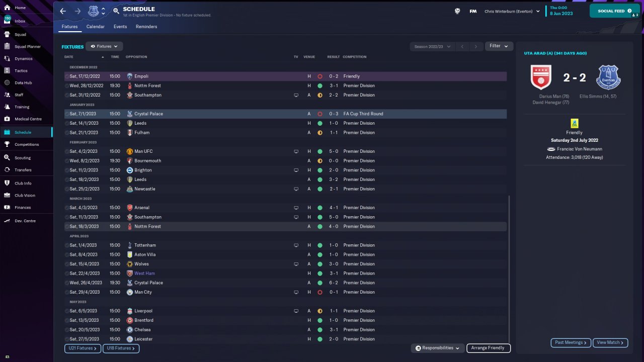Open U21 Fixtures
The height and width of the screenshot is (362, 644).
tap(83, 348)
